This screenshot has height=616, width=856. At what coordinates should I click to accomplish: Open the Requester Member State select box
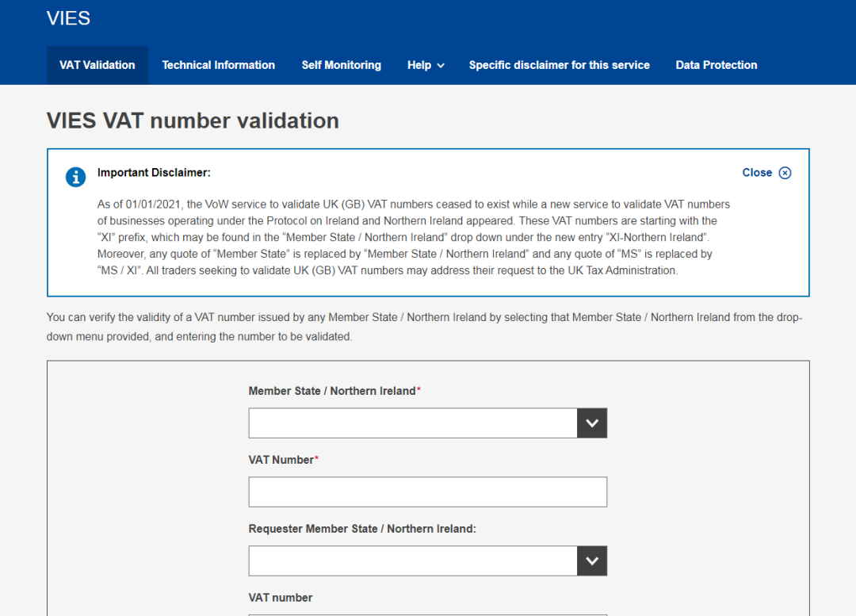413,561
